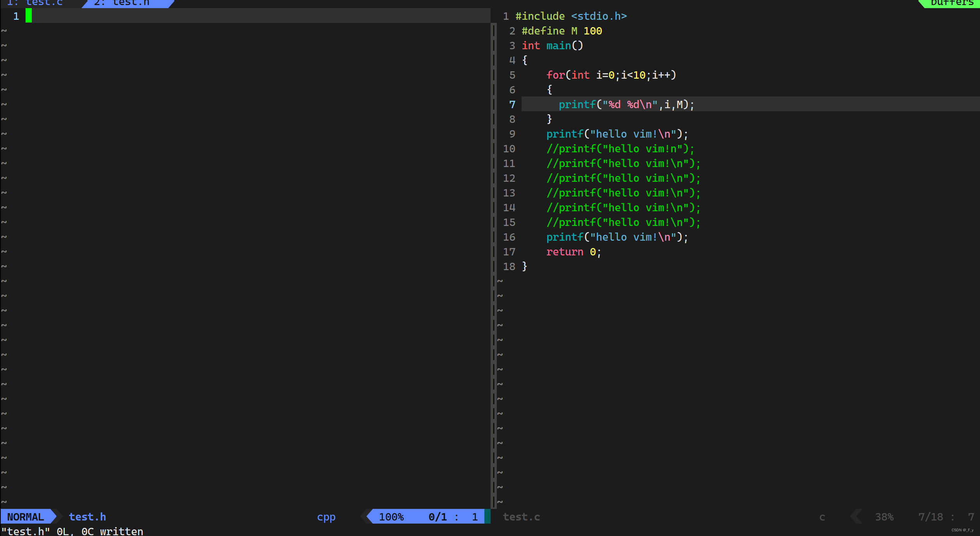Click printf hello vim on line 16
Image resolution: width=980 pixels, height=536 pixels.
[617, 237]
